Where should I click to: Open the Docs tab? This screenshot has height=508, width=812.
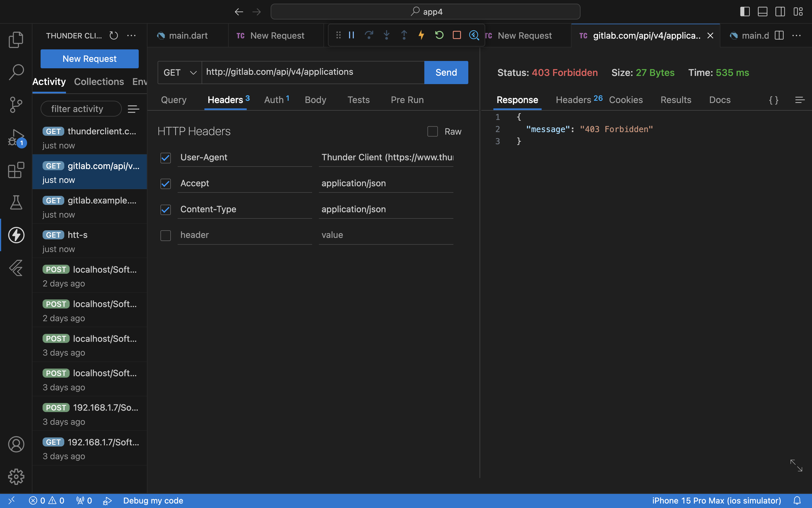[x=720, y=100]
